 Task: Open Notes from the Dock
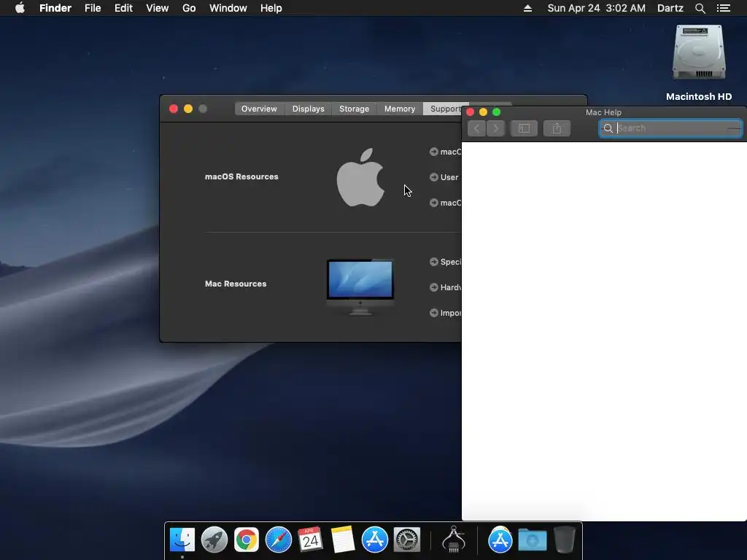(x=343, y=540)
